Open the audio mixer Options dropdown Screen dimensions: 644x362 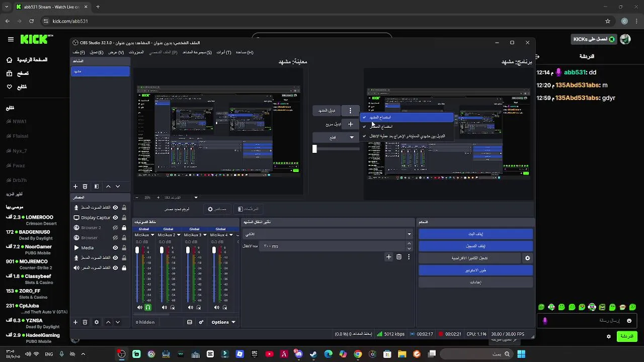click(x=223, y=322)
